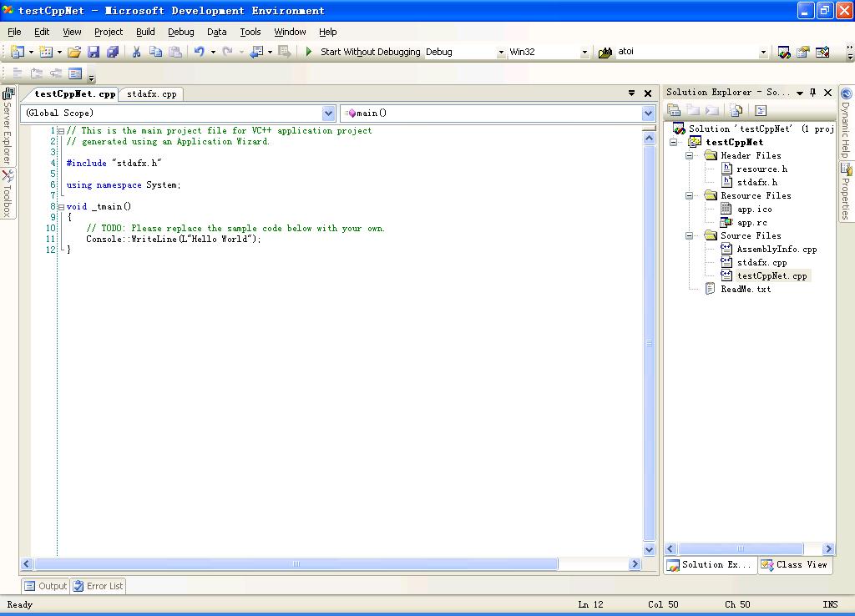855x616 pixels.
Task: Click the Start Without Debugging play icon
Action: [309, 52]
